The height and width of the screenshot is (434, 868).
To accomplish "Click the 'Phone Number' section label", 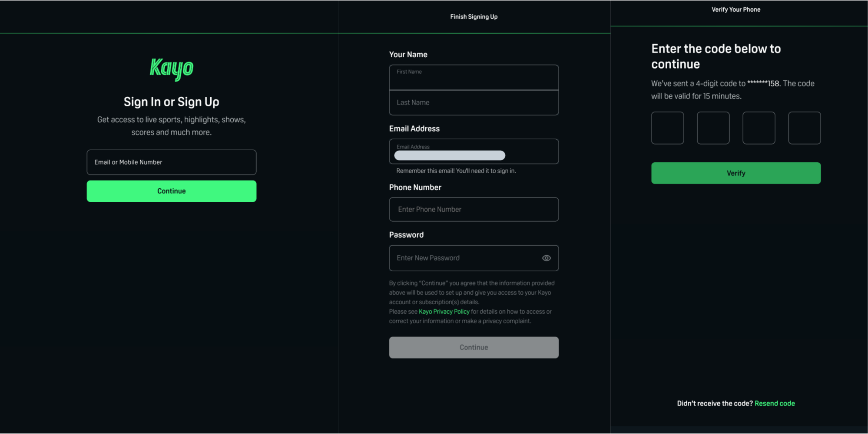I will click(x=415, y=187).
